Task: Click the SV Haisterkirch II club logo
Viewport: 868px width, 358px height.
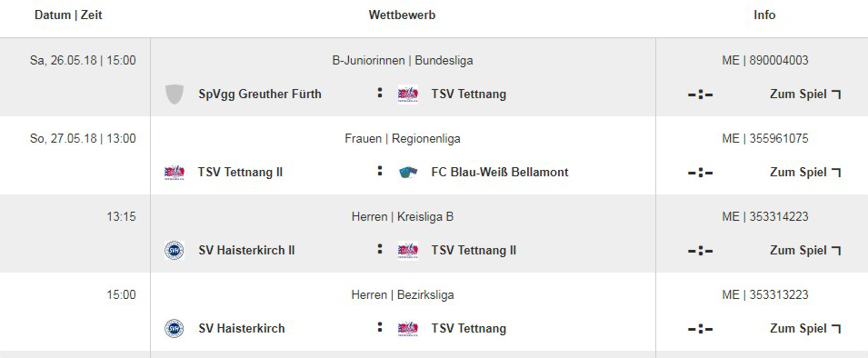Action: (175, 250)
